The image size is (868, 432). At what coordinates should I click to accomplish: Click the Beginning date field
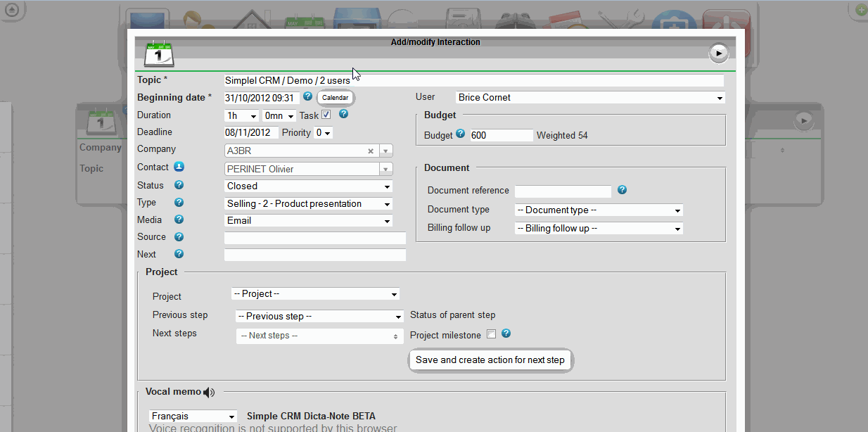click(x=262, y=98)
